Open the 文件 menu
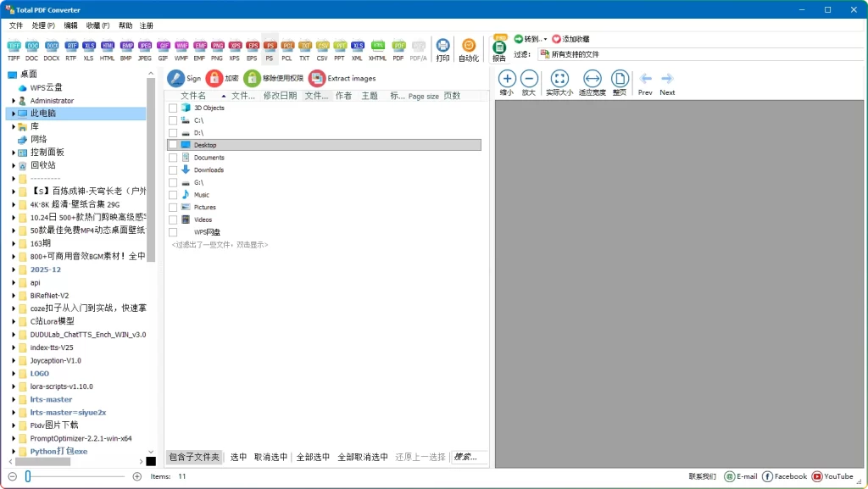Viewport: 868px width, 489px height. click(x=16, y=25)
